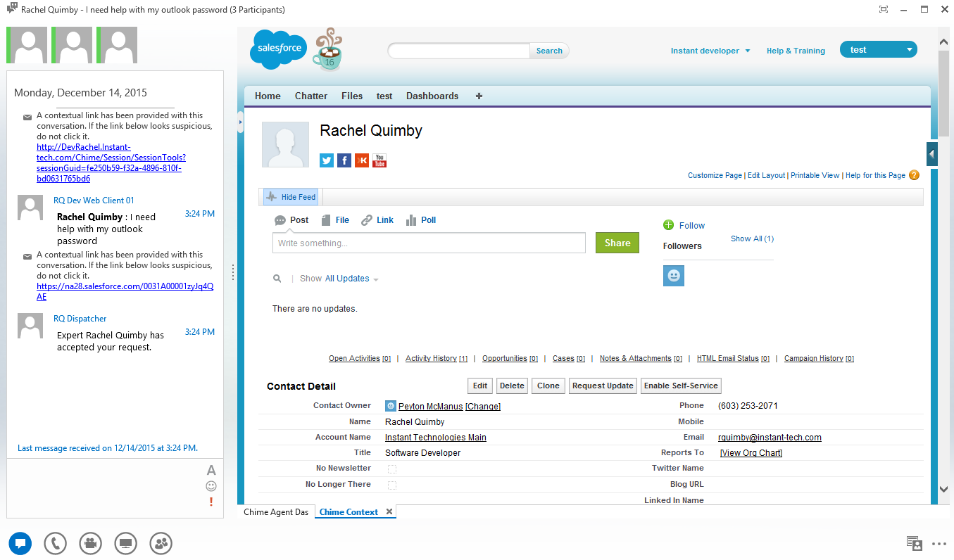Open the Dashboards tab

[x=432, y=96]
